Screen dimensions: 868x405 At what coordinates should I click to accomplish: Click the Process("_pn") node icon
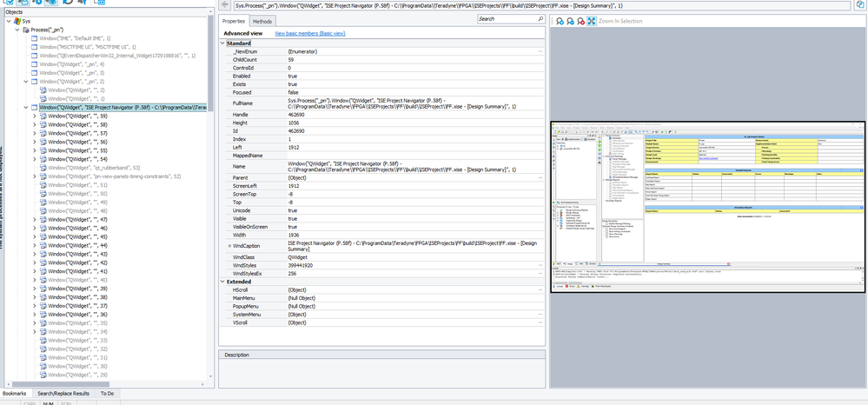tap(25, 30)
